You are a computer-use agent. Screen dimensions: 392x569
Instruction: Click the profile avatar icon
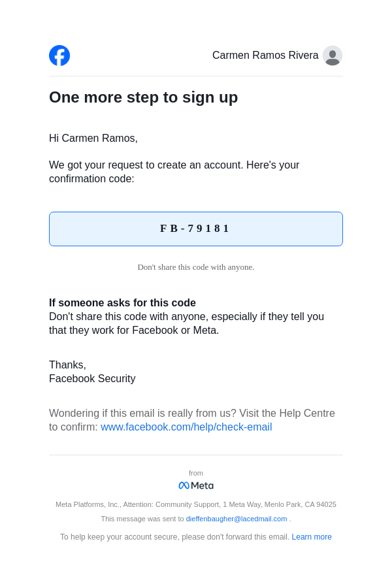tap(333, 56)
